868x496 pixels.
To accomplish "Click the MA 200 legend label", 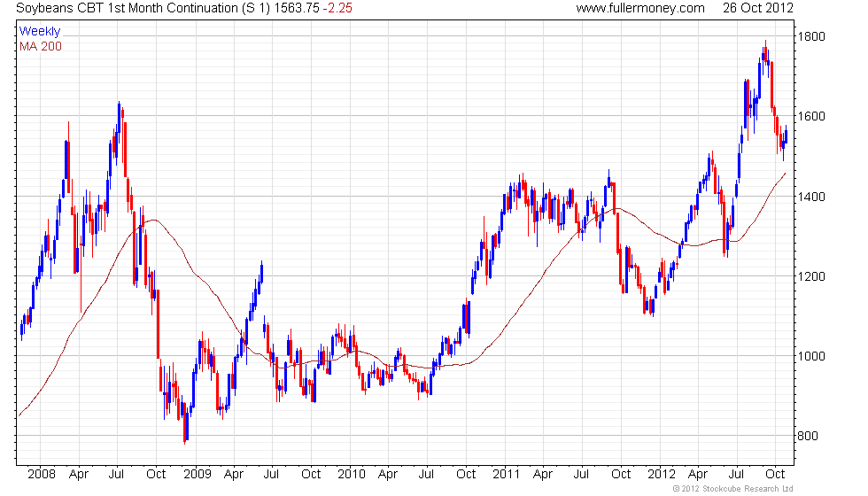I will pos(41,46).
